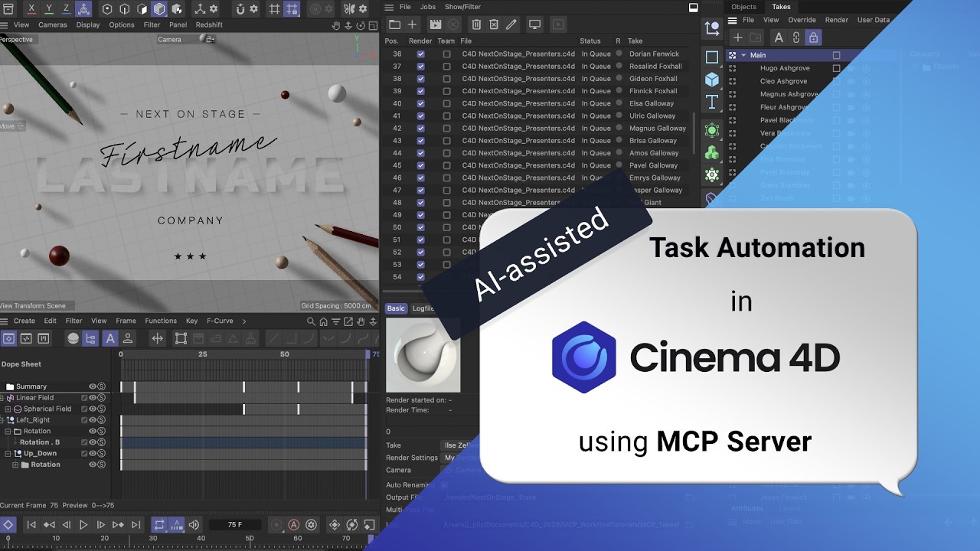Open folder icon in Render Queue toolbar
980x551 pixels.
point(394,24)
